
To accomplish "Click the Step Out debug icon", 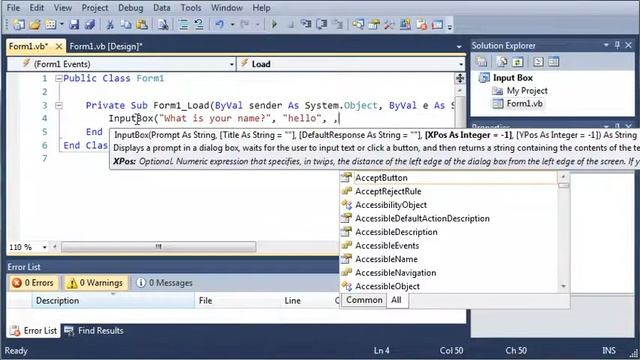I will [338, 24].
